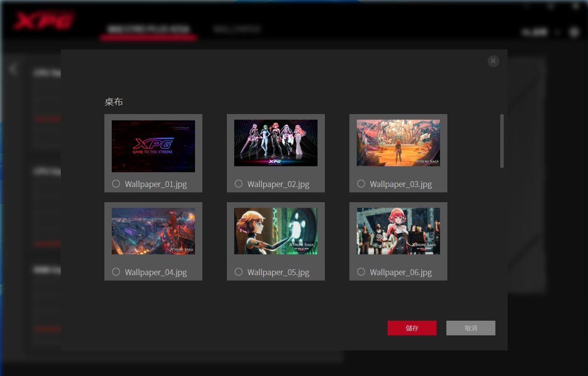Screen dimensions: 588x376
Task: Click the Wallpaper_03.jpg file name
Action: 401,184
